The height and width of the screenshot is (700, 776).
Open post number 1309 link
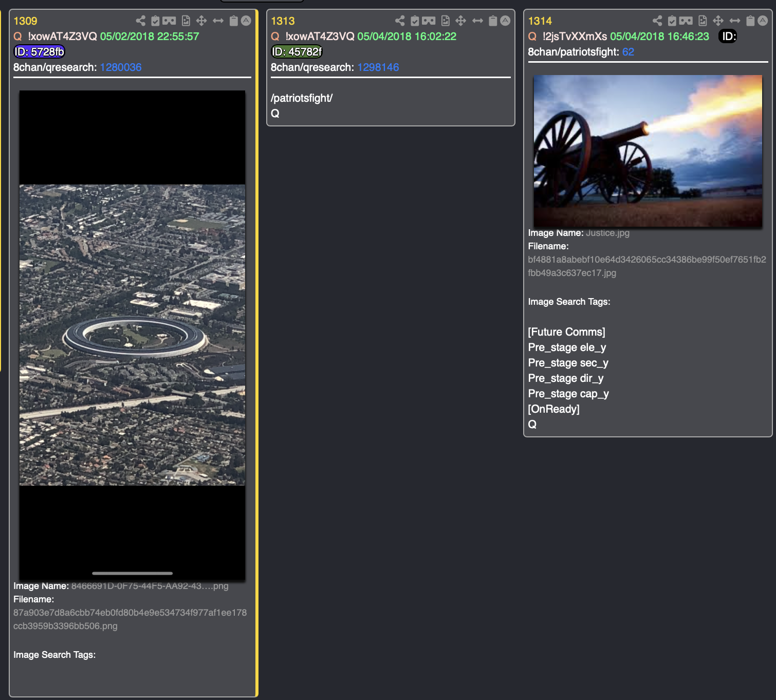tap(25, 21)
